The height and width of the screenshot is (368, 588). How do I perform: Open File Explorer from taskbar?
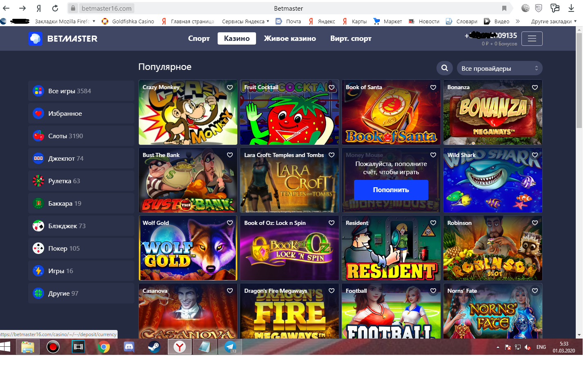point(28,347)
